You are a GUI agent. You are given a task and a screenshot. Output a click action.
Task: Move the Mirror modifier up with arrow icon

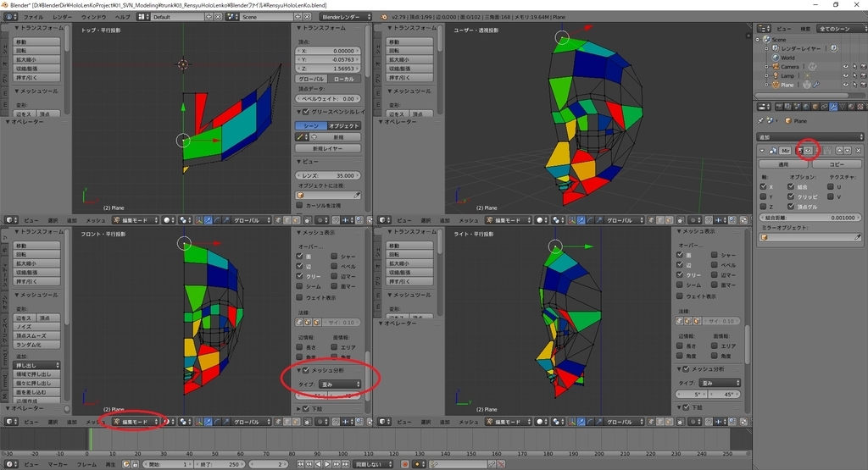coord(839,151)
